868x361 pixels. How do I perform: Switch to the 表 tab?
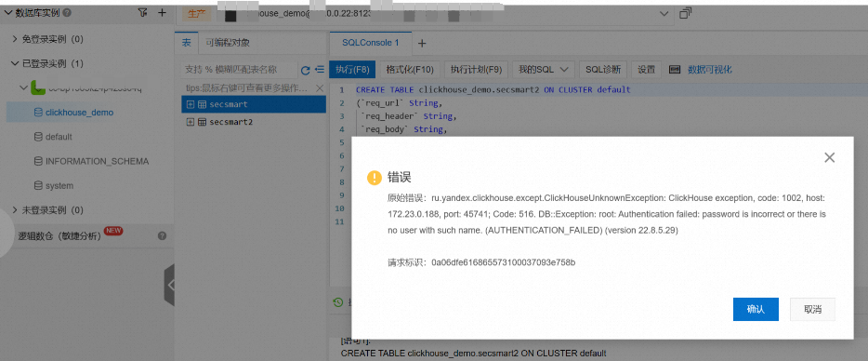[187, 43]
